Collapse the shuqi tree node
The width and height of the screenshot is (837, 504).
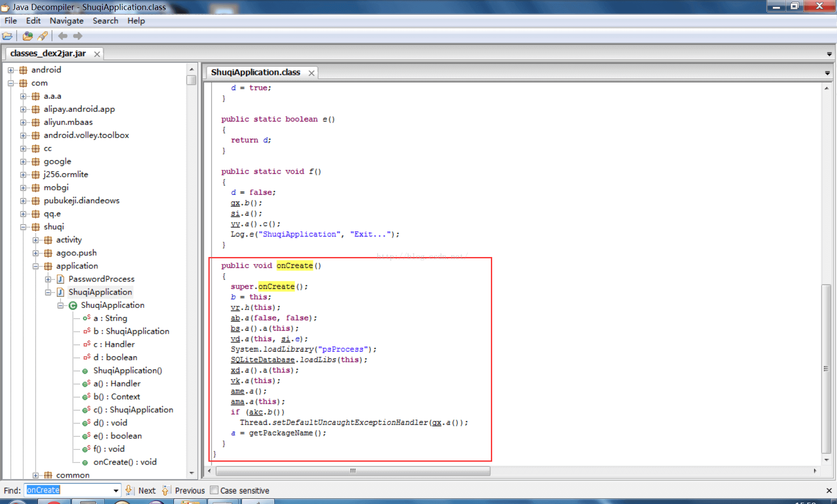pyautogui.click(x=23, y=227)
